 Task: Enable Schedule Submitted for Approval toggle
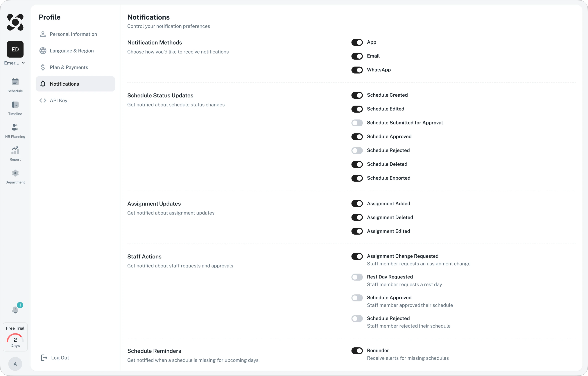357,123
